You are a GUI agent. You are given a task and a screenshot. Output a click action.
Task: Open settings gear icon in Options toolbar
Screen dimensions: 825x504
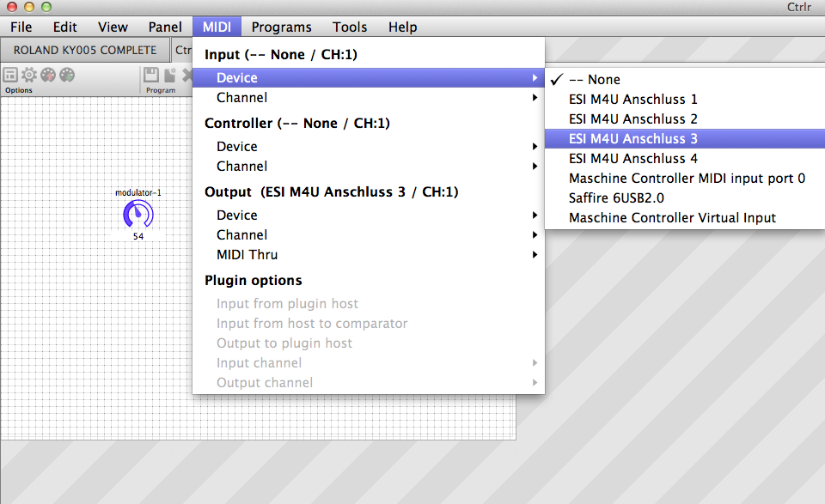pos(29,76)
